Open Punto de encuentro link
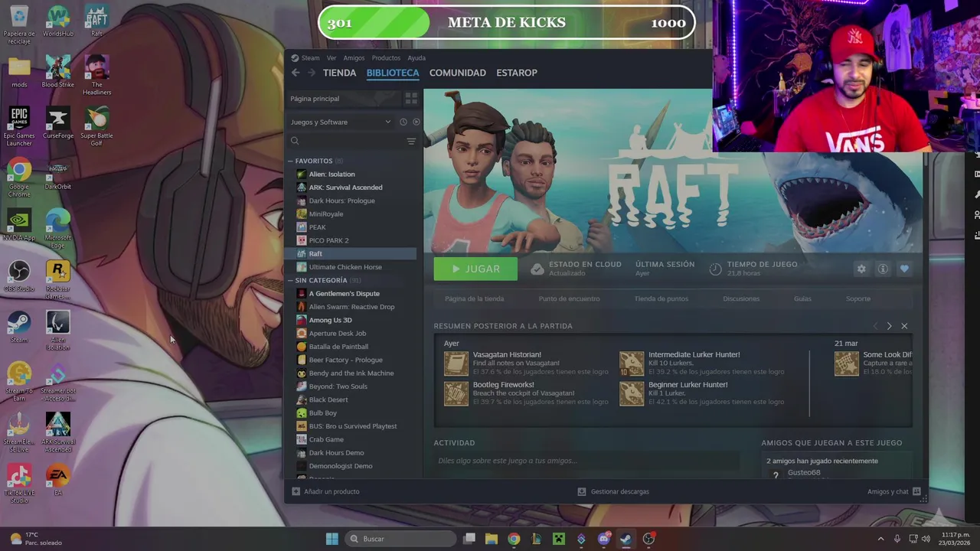This screenshot has height=551, width=980. click(x=569, y=298)
